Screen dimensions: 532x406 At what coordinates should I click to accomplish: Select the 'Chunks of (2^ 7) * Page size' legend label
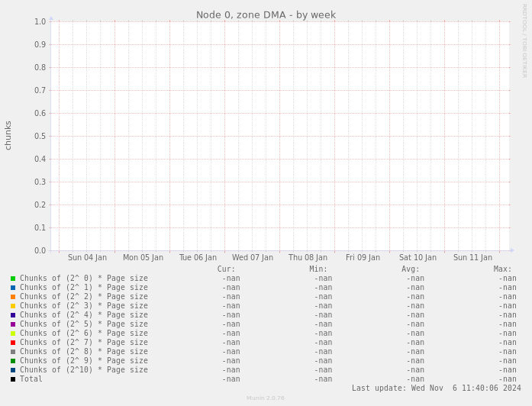(x=84, y=343)
